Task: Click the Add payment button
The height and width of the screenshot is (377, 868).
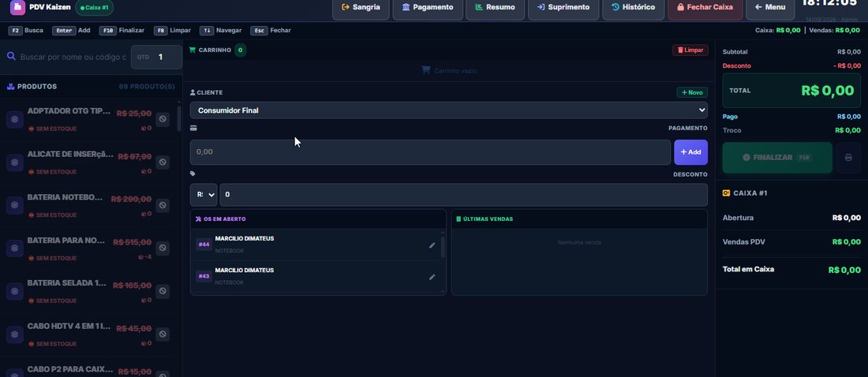Action: [x=691, y=152]
